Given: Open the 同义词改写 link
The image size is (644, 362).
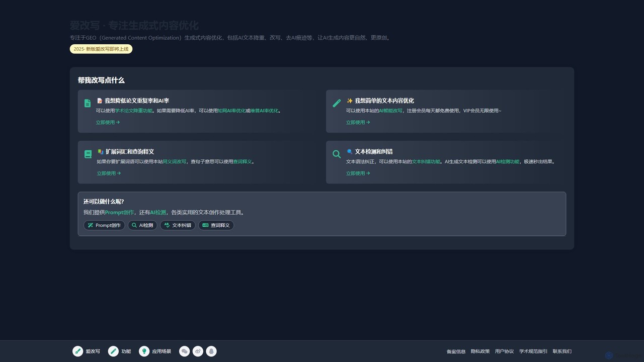Looking at the screenshot, I should pyautogui.click(x=174, y=161).
